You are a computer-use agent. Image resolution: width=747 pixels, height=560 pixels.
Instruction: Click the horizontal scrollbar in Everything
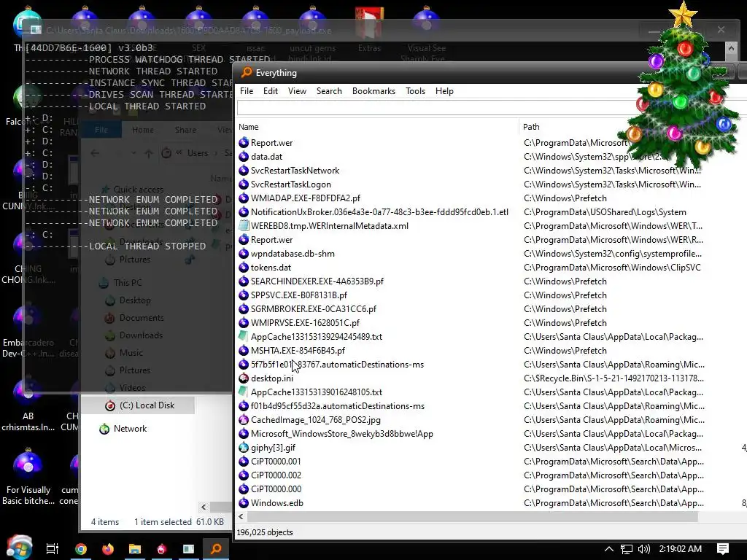point(473,517)
